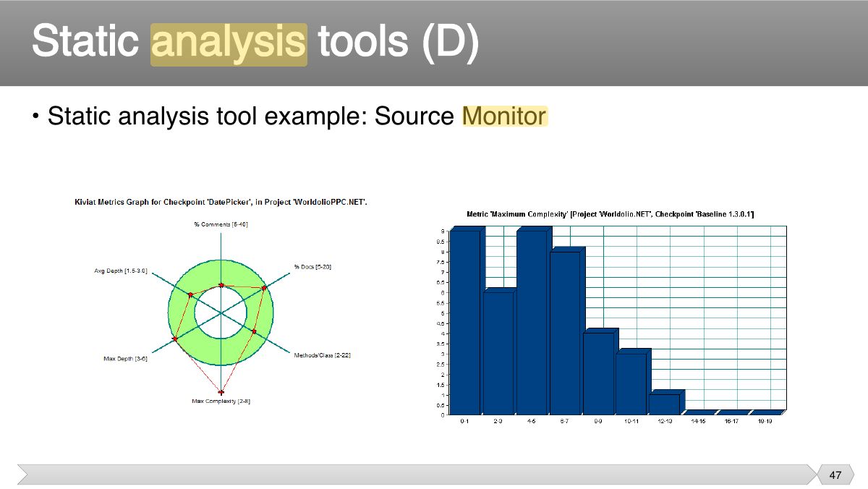
Task: Click the red marker on Max Complexity axis
Action: coord(221,392)
